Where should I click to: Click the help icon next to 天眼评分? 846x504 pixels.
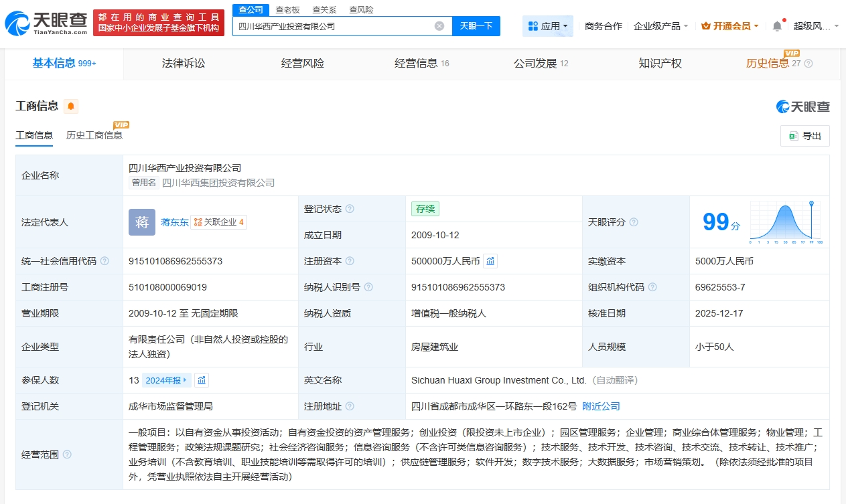click(x=634, y=222)
